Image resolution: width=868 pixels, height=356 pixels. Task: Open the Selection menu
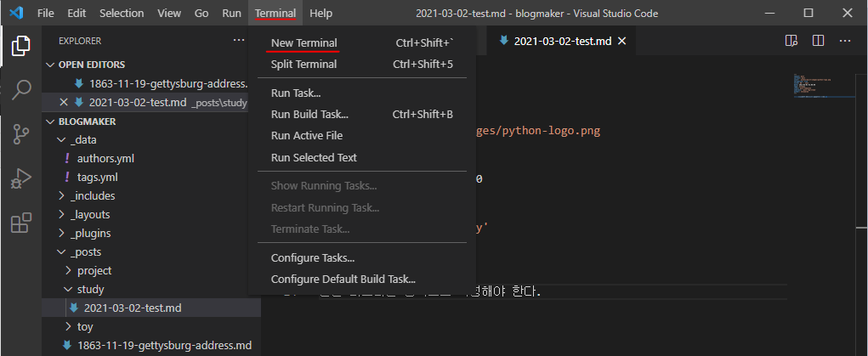122,13
